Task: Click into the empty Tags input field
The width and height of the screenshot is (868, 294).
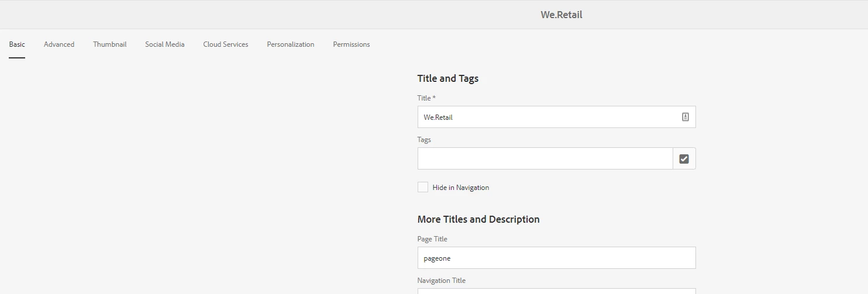Action: pos(545,158)
